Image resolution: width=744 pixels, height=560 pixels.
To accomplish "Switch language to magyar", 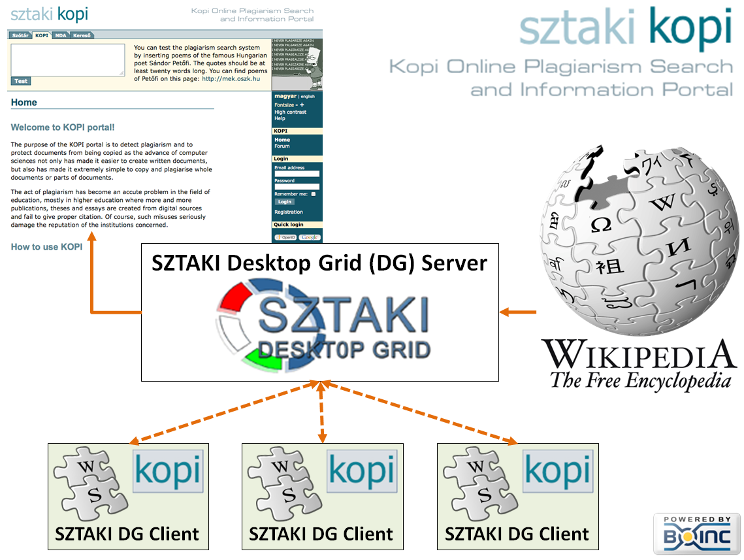I will (285, 97).
